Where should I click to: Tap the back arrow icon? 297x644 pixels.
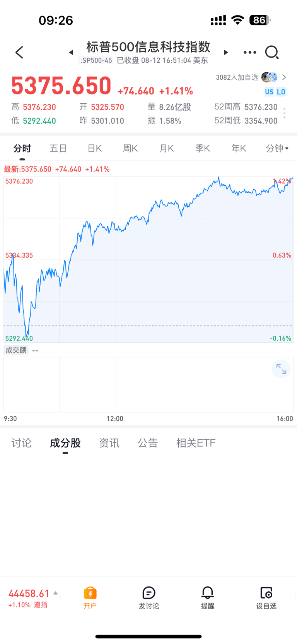pos(19,52)
